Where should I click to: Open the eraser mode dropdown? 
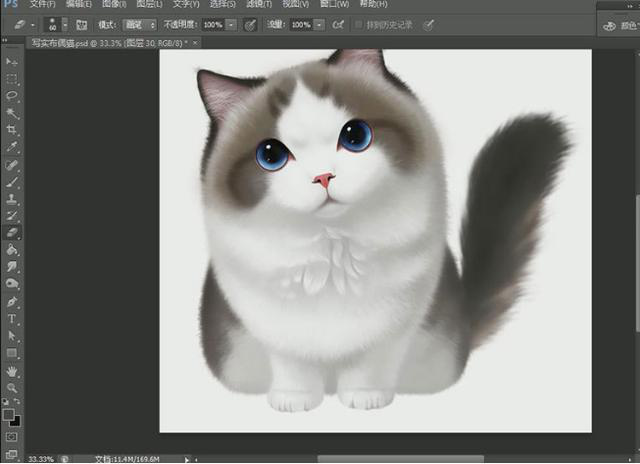pyautogui.click(x=140, y=24)
